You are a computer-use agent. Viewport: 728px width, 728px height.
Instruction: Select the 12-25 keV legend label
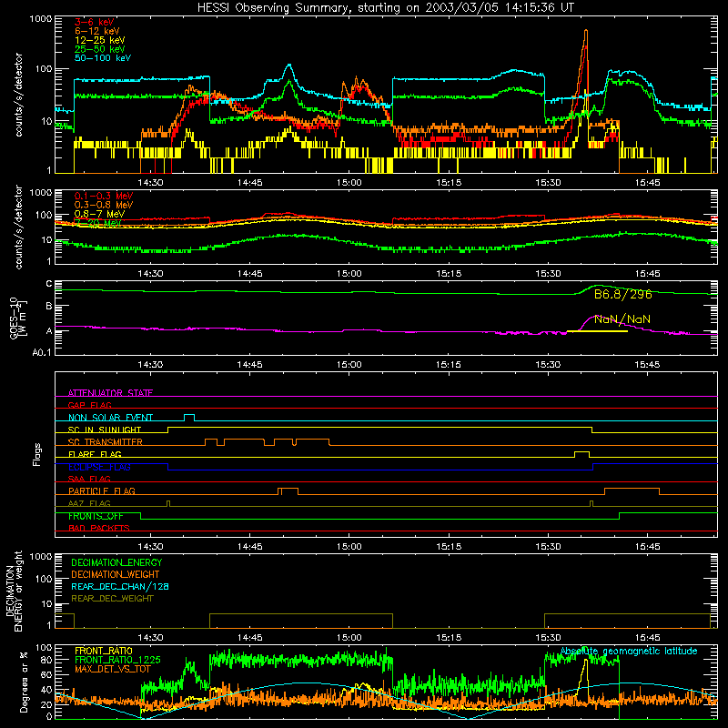click(99, 40)
